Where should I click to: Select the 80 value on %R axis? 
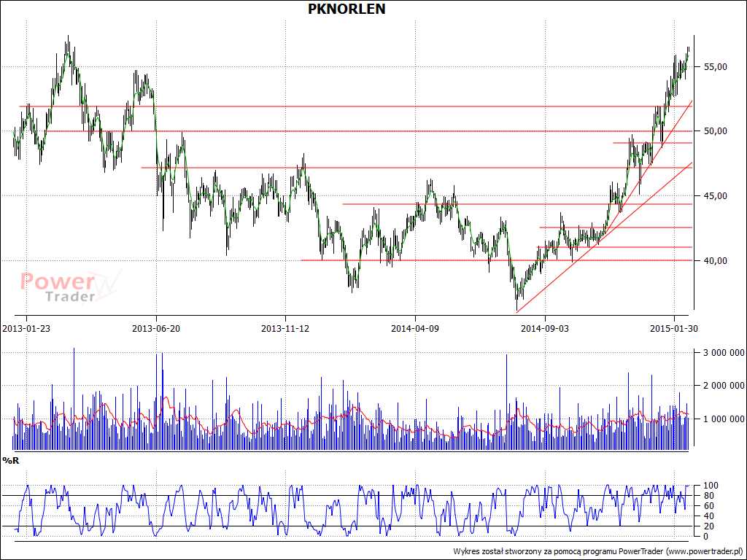click(x=709, y=496)
